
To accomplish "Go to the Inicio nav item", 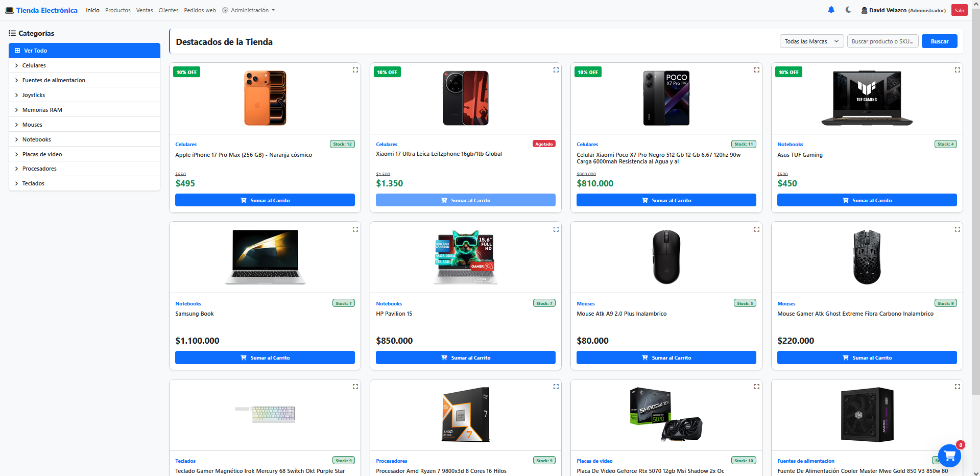I will pyautogui.click(x=92, y=10).
